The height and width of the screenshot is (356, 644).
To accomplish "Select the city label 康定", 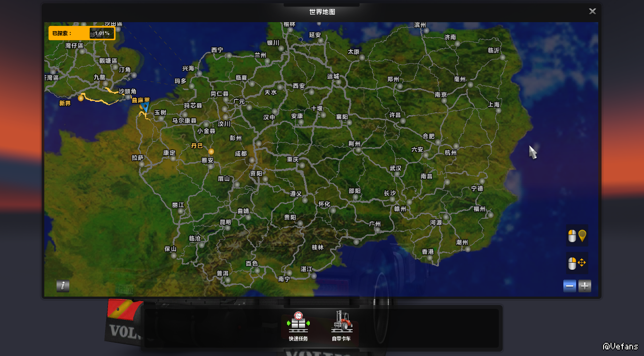I will tap(169, 153).
